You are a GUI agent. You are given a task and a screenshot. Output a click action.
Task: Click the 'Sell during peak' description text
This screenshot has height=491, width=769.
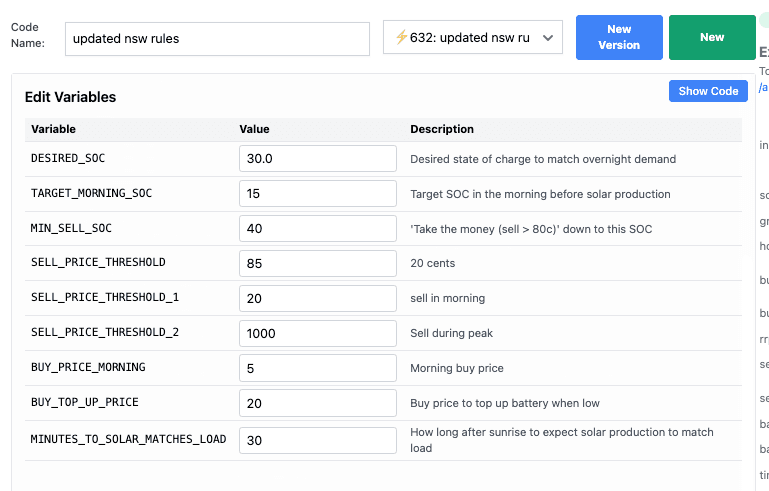pyautogui.click(x=452, y=333)
